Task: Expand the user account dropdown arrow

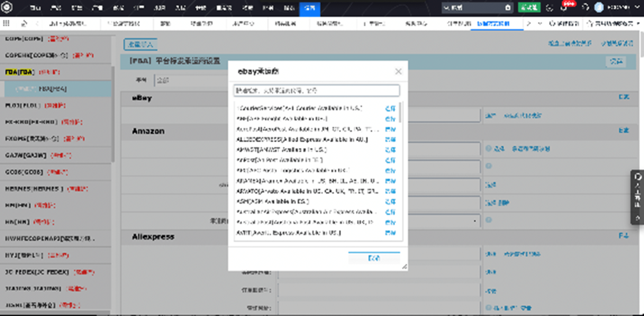Action: click(637, 7)
